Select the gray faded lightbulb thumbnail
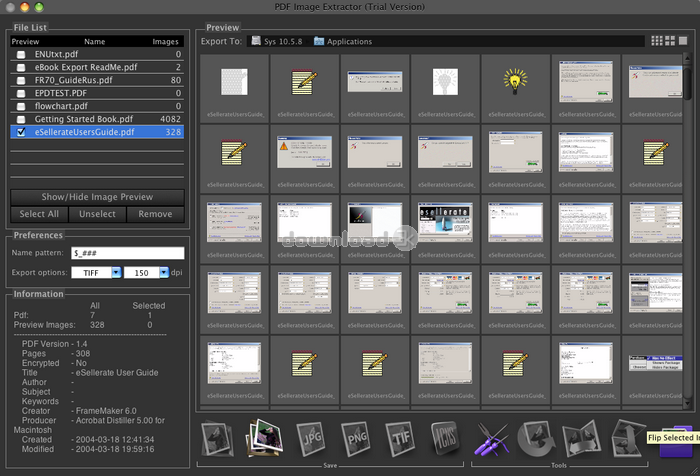 click(445, 82)
